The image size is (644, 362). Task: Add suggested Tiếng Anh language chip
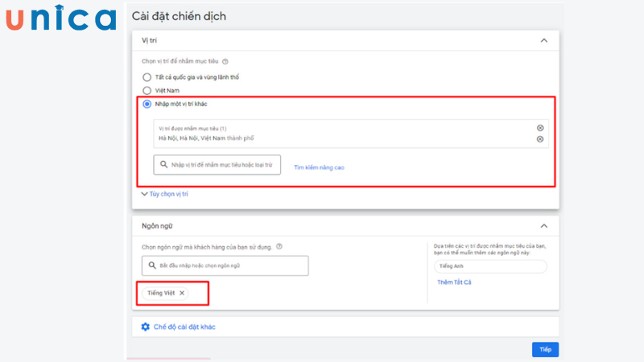pos(489,266)
